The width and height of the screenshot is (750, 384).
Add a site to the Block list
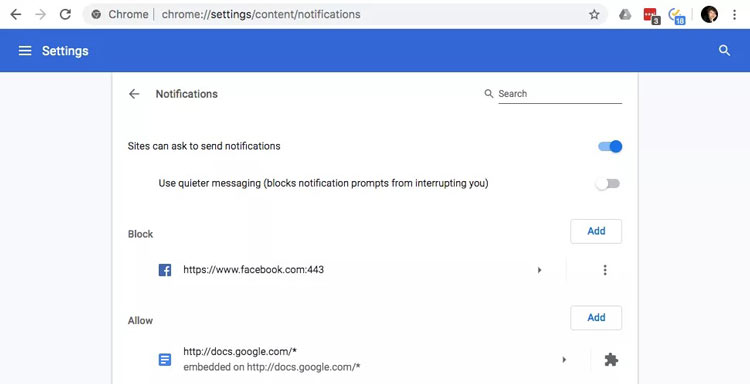(596, 231)
